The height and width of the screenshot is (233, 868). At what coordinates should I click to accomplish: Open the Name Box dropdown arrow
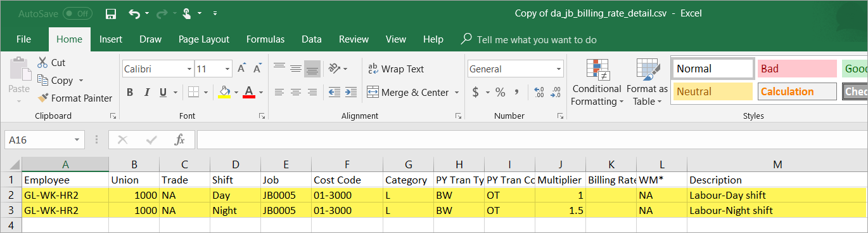click(77, 140)
